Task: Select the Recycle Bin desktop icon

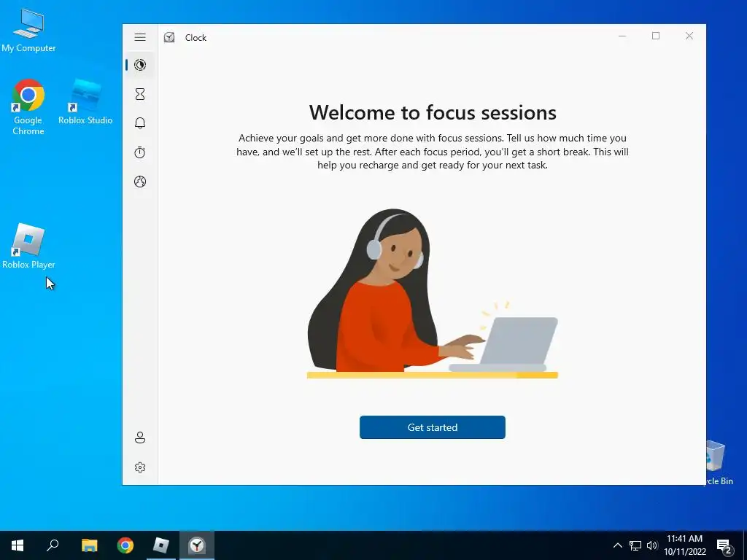Action: 716,462
